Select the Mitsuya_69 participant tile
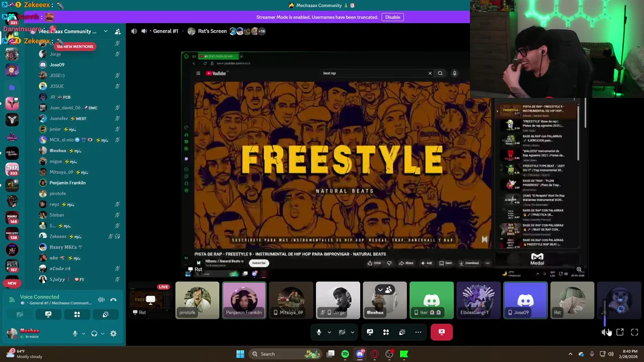The height and width of the screenshot is (362, 644). 291,300
